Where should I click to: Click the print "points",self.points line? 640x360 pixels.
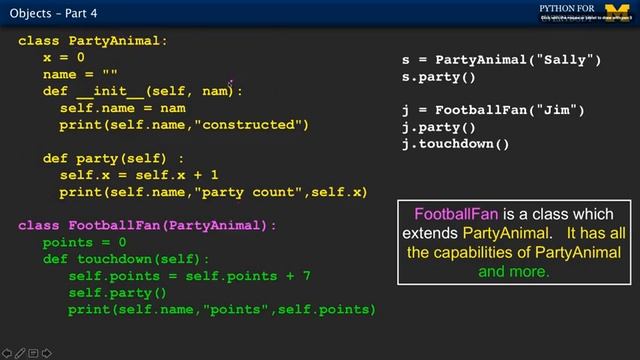[x=222, y=310]
